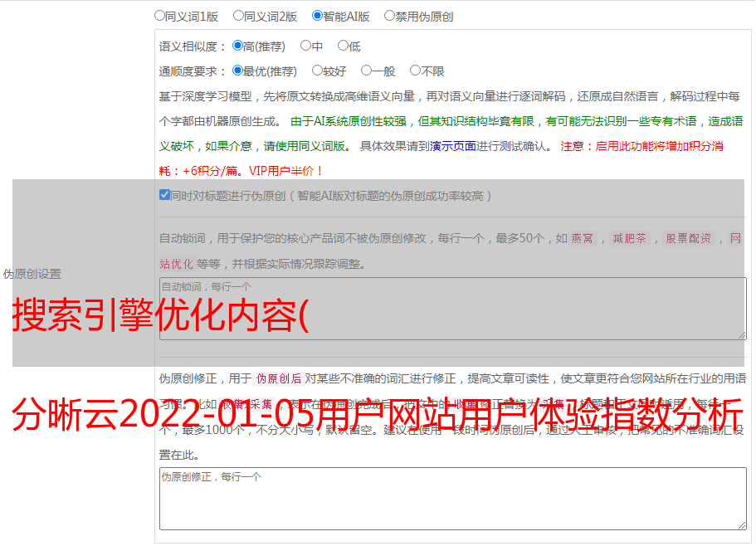
Task: Click the 自动锁词 textarea resize handle
Action: click(x=742, y=335)
